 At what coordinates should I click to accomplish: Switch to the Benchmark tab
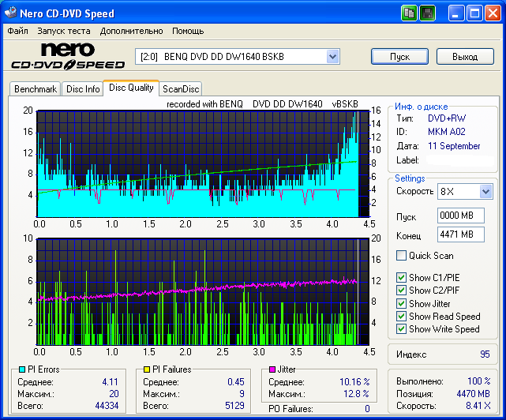pyautogui.click(x=36, y=89)
